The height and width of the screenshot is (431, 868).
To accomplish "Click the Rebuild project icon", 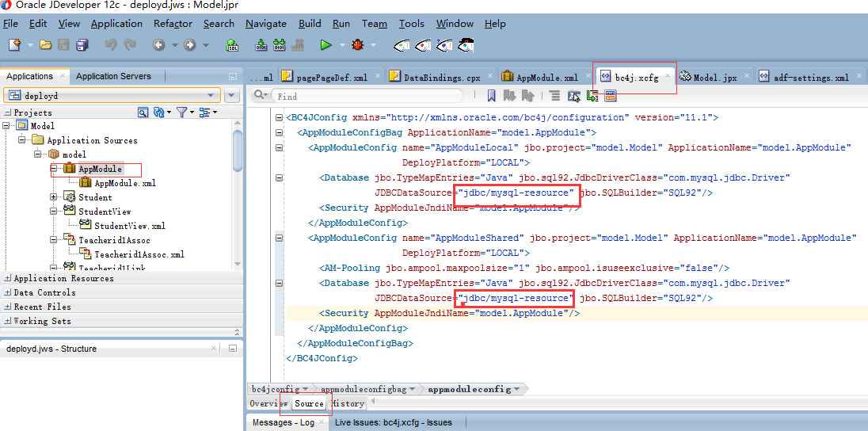I will pyautogui.click(x=280, y=45).
